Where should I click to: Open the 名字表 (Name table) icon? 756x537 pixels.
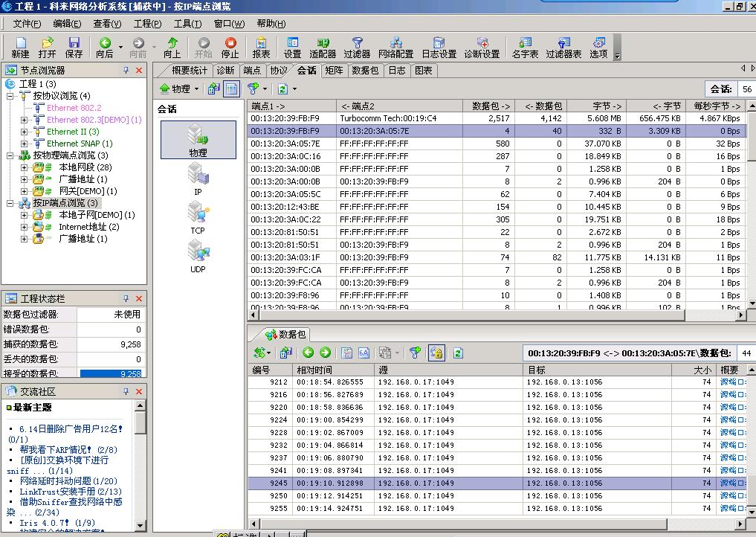[x=525, y=48]
